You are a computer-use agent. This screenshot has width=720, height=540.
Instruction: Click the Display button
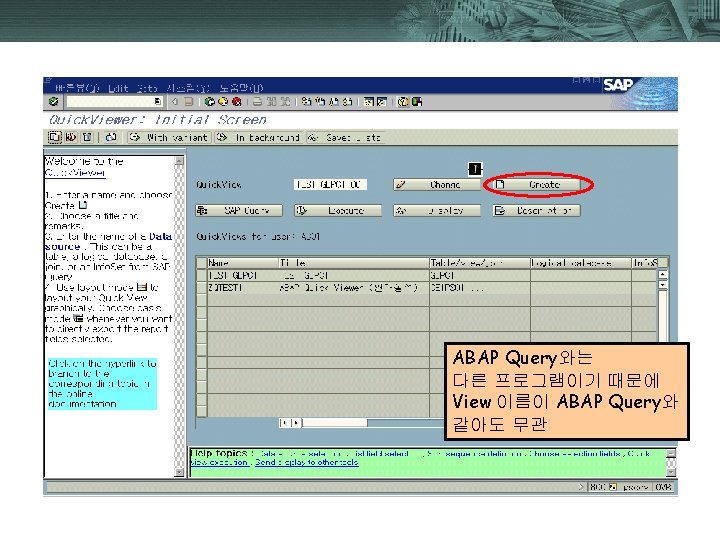point(437,210)
